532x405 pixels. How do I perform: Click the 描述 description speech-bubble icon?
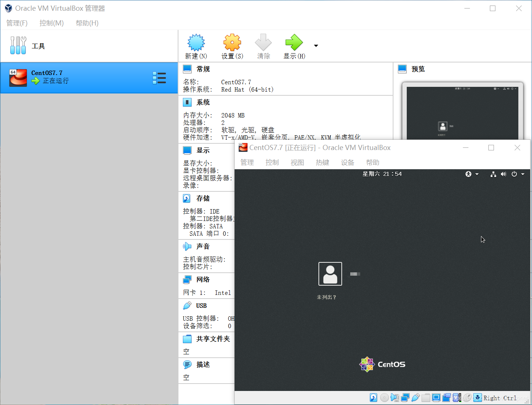[187, 365]
